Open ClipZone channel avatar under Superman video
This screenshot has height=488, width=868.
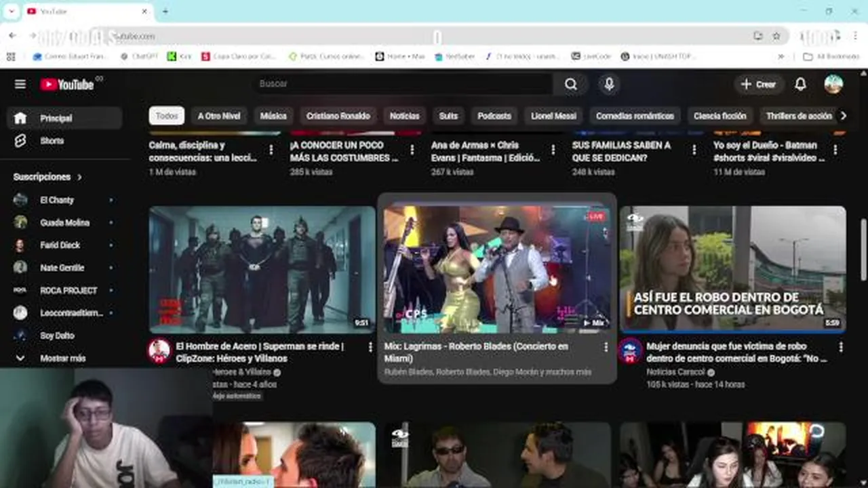[x=159, y=350]
